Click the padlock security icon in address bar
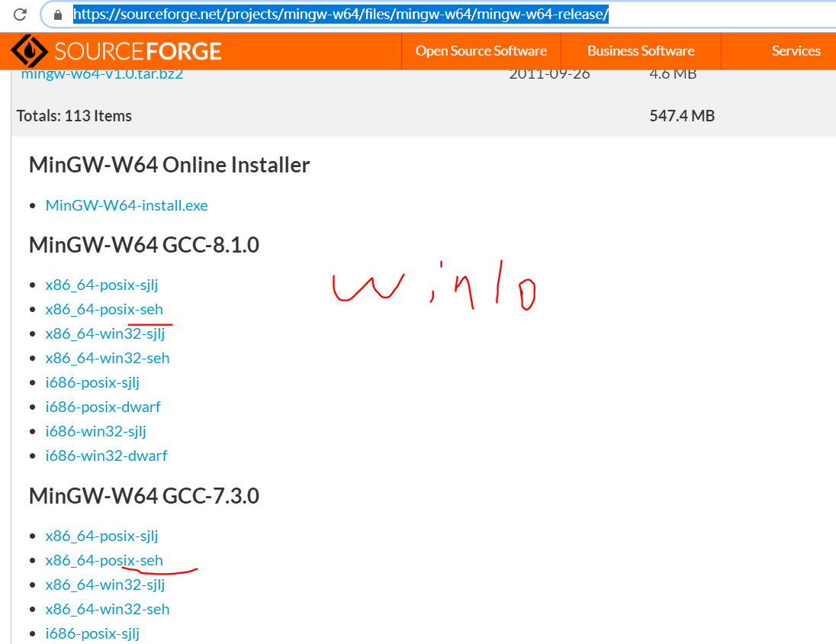The width and height of the screenshot is (836, 644). point(56,13)
